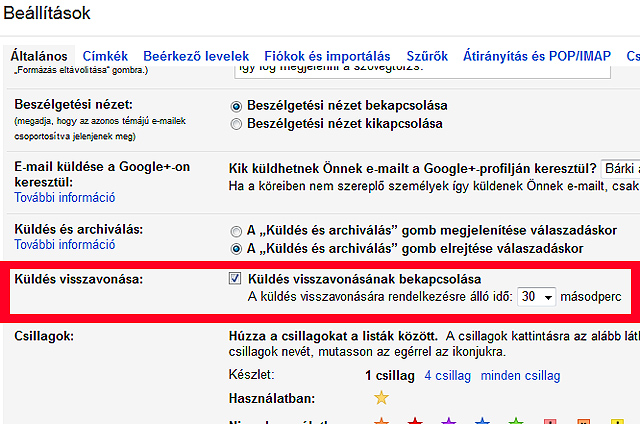Viewport: 640px width, 424px height.
Task: Open the Általános tab
Action: [x=39, y=56]
